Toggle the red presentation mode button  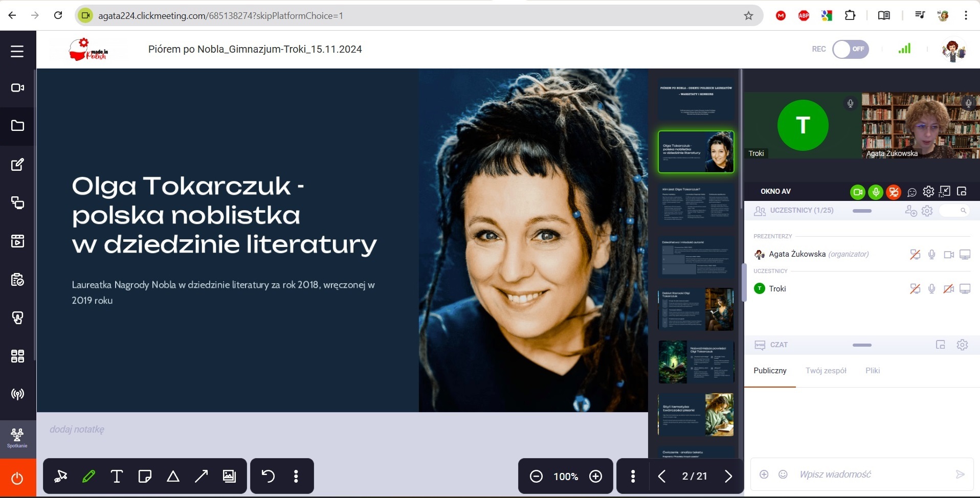(894, 192)
